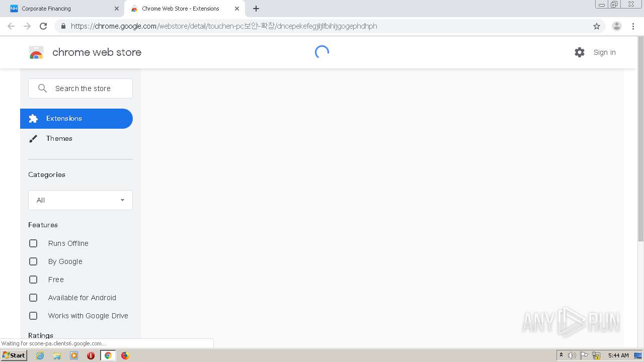
Task: Click the Start button
Action: tap(14, 355)
